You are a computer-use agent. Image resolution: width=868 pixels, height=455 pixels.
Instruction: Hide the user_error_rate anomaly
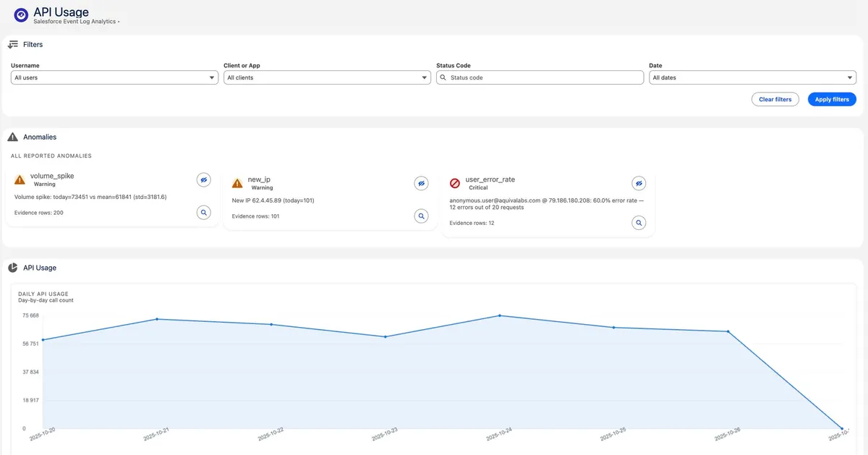pos(639,184)
